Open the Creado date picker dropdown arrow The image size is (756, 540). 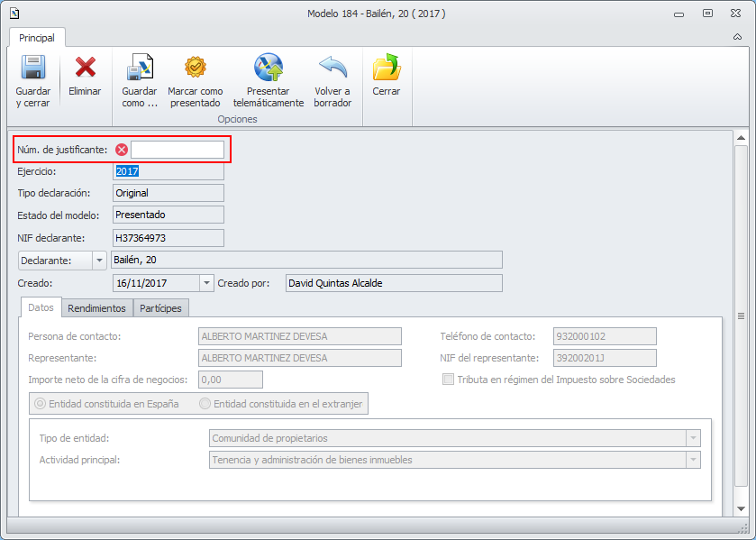point(206,283)
